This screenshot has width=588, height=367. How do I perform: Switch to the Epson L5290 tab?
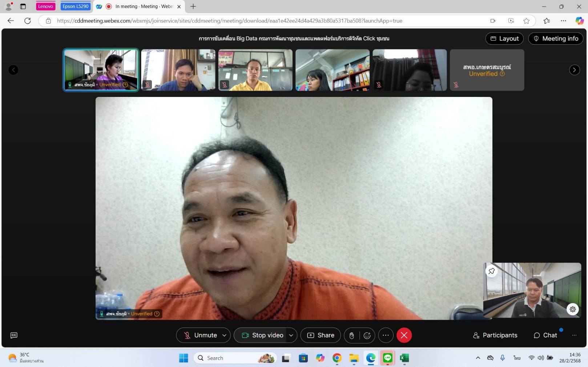coord(75,7)
